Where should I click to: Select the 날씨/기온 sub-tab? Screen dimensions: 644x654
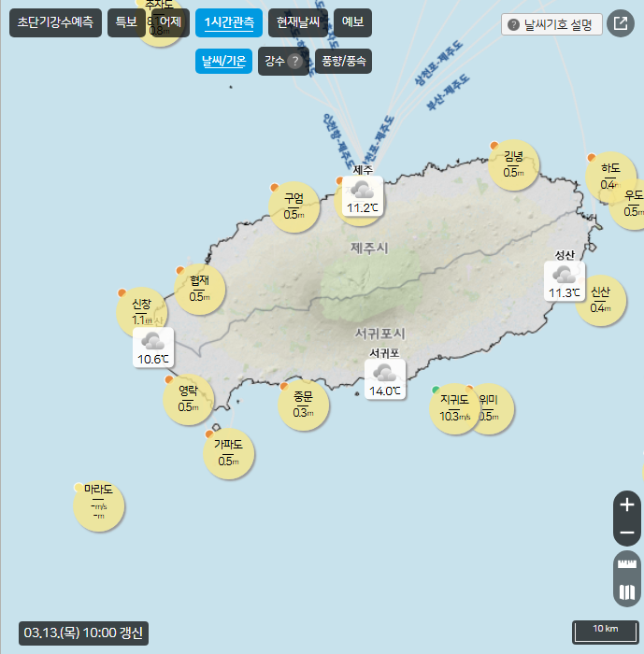223,62
